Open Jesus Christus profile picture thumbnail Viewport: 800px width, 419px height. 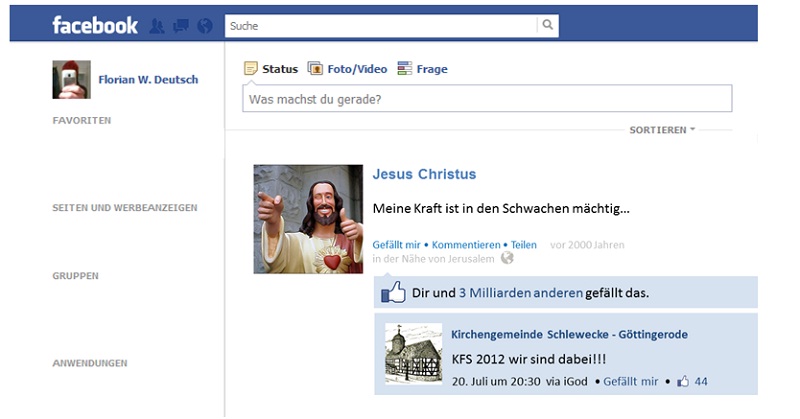point(308,219)
